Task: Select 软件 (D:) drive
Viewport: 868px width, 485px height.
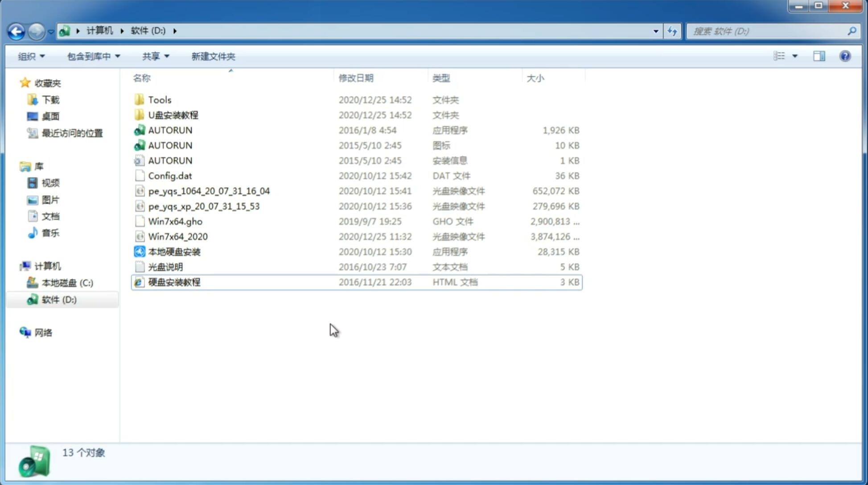Action: tap(58, 299)
